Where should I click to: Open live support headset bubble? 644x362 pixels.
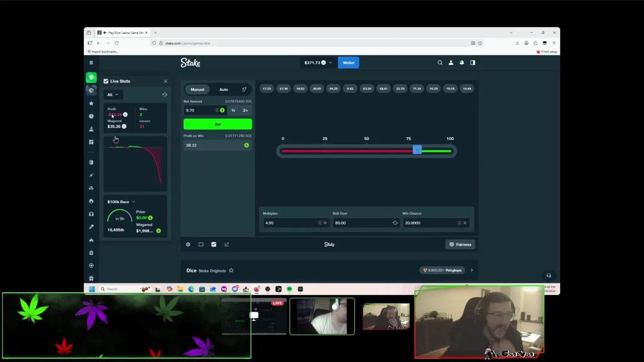point(548,276)
